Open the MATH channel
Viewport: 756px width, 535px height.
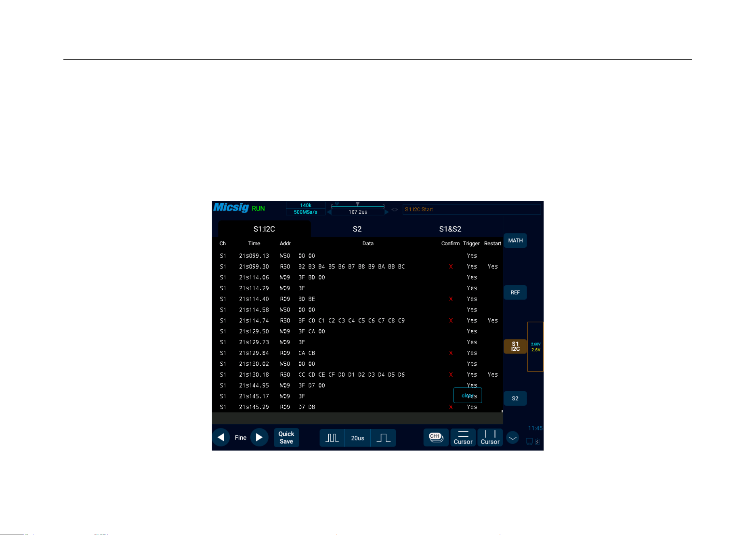515,240
